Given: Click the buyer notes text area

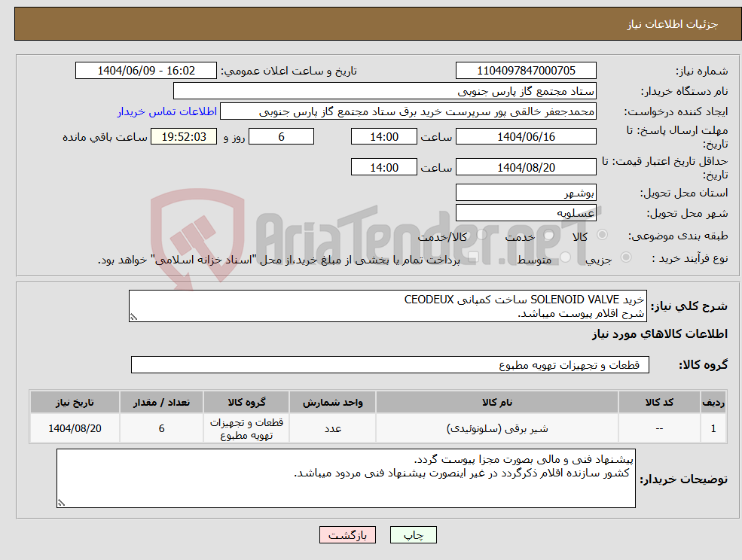Looking at the screenshot, I should click(x=346, y=478).
